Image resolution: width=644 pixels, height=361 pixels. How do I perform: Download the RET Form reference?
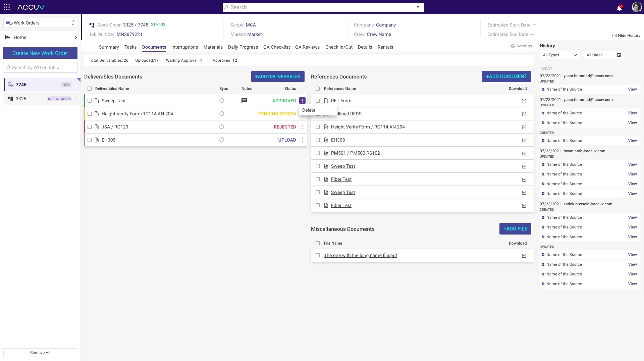tap(524, 101)
